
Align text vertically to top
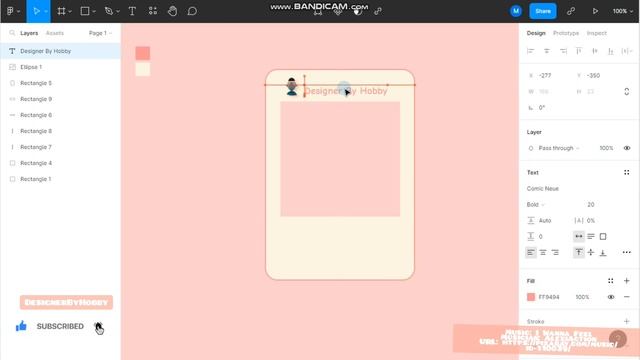[x=579, y=252]
